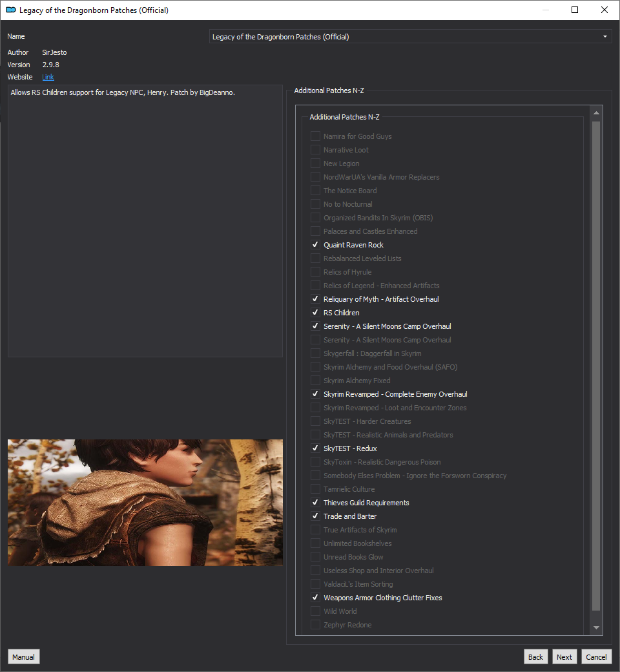This screenshot has height=672, width=620.
Task: Check the Wild World patch
Action: point(315,611)
